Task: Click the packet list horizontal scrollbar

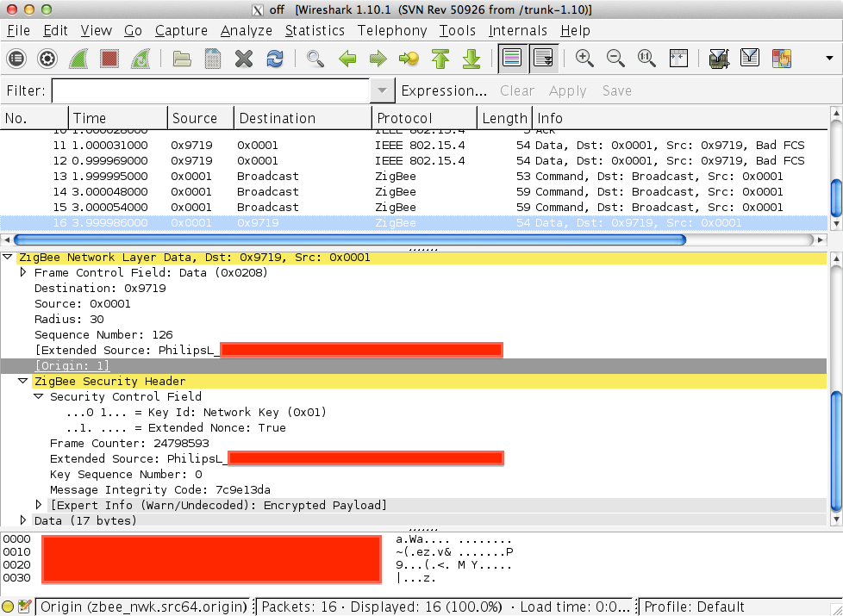Action: pos(349,240)
